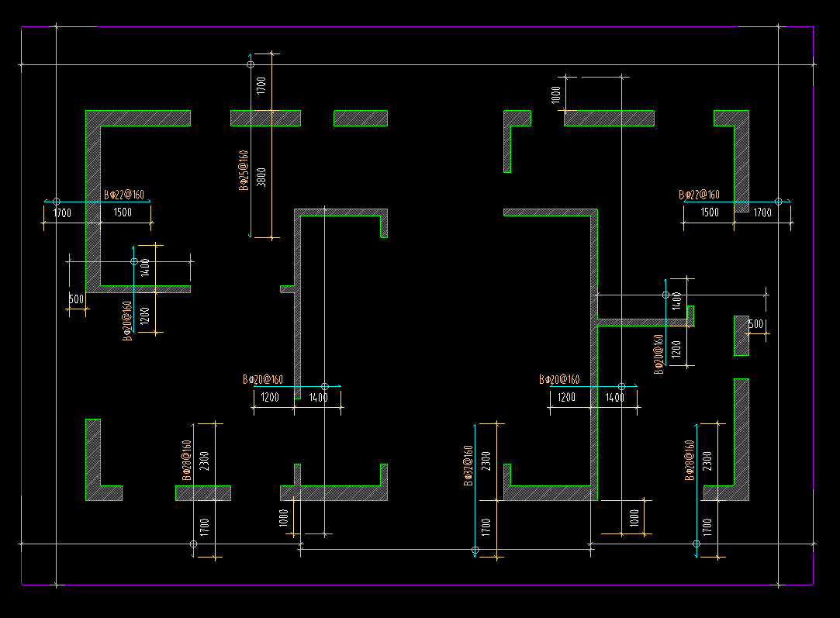
Task: Click the circle marker on the BΦ32@160 rebar line
Action: (x=475, y=550)
